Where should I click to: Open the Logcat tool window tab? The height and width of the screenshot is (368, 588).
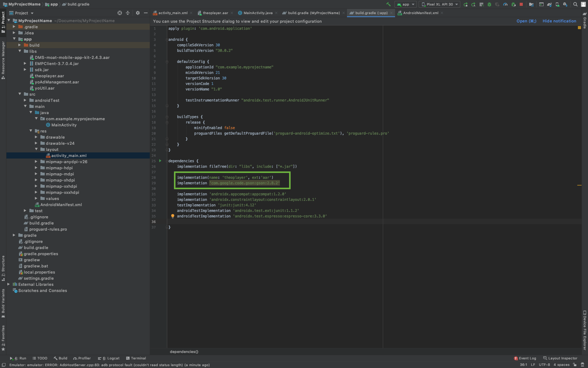[109, 358]
